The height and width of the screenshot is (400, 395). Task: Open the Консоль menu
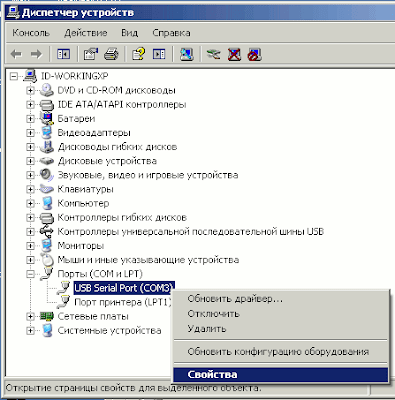pos(31,33)
